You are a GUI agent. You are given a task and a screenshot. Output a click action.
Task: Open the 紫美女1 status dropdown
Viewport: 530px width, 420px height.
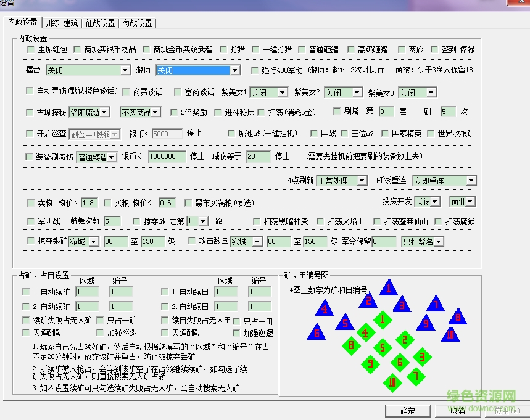point(283,91)
